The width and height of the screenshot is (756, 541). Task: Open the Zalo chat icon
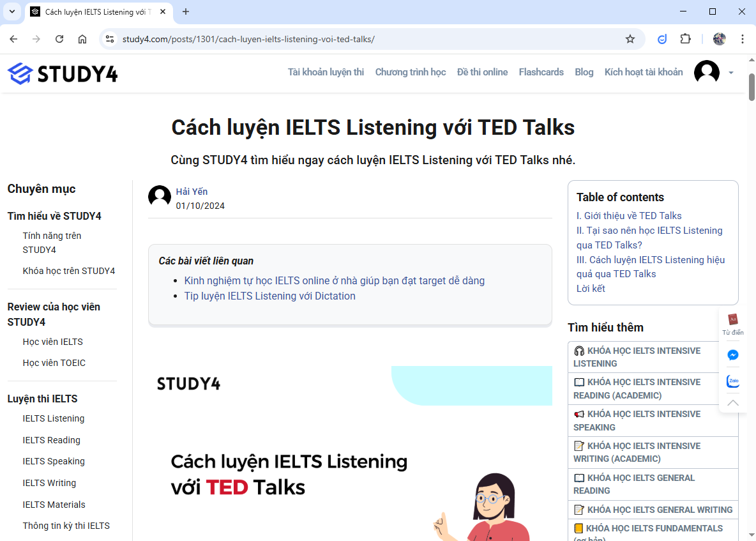pyautogui.click(x=733, y=381)
